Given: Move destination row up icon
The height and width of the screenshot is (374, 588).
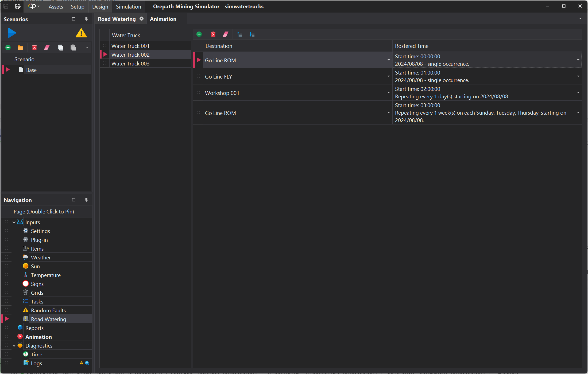Looking at the screenshot, I should (240, 34).
